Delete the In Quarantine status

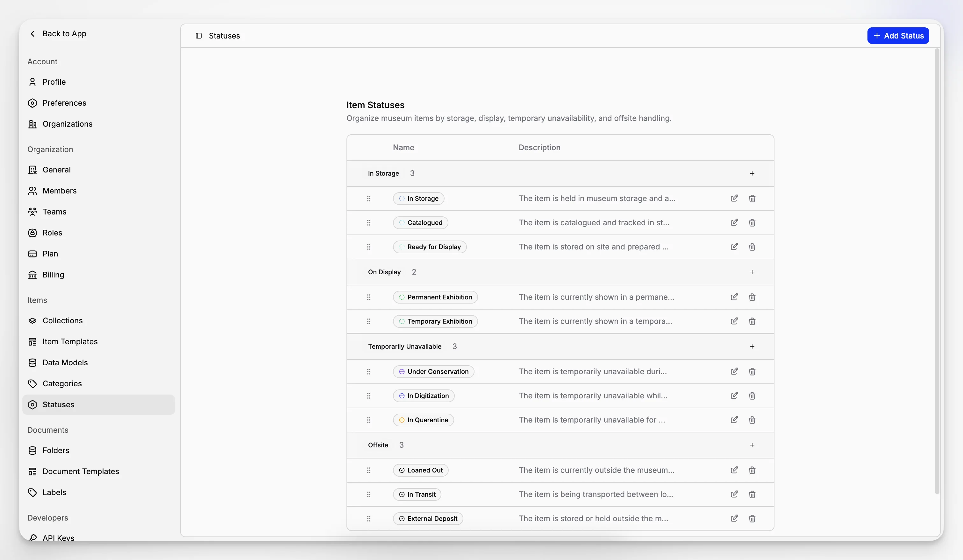click(752, 420)
